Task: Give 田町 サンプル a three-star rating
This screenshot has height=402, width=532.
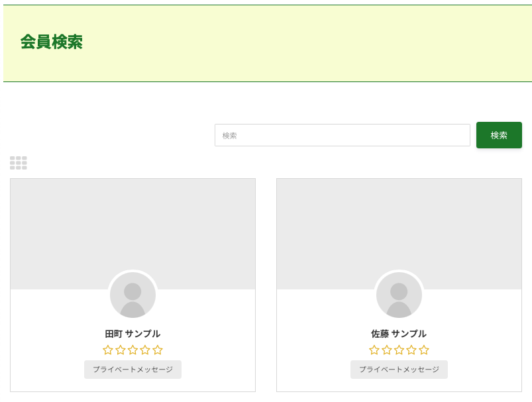Action: point(133,350)
